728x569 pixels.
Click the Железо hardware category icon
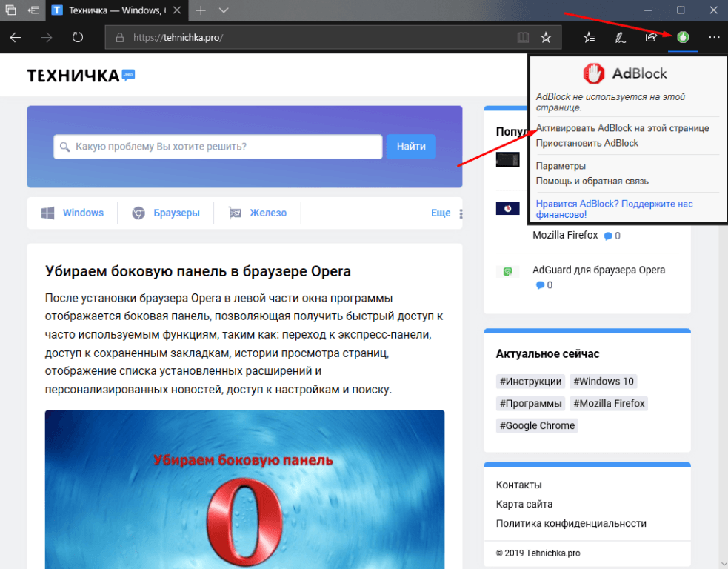(235, 213)
